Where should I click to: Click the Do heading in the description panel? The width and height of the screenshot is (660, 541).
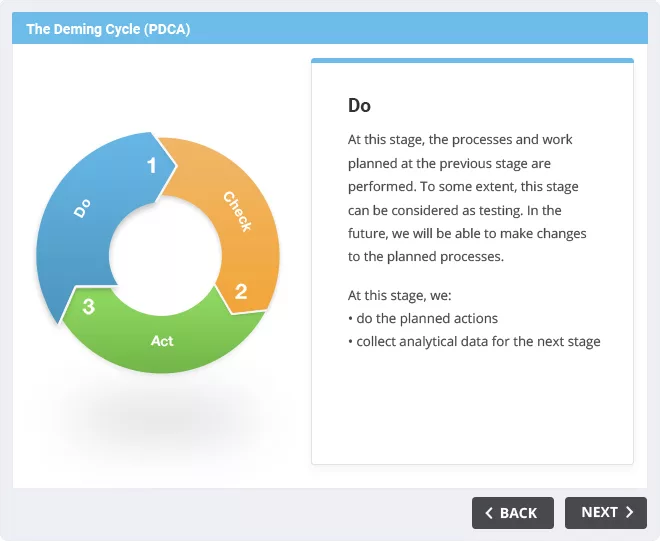pyautogui.click(x=359, y=105)
